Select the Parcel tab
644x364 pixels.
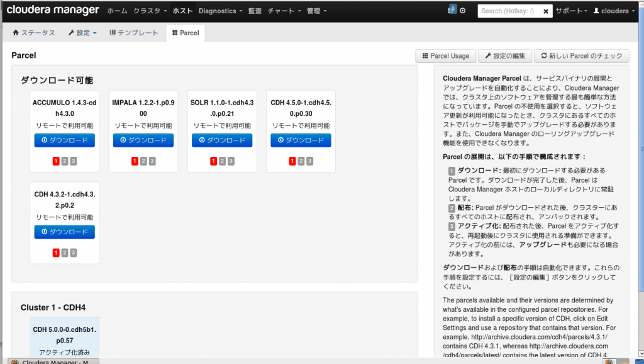(186, 33)
